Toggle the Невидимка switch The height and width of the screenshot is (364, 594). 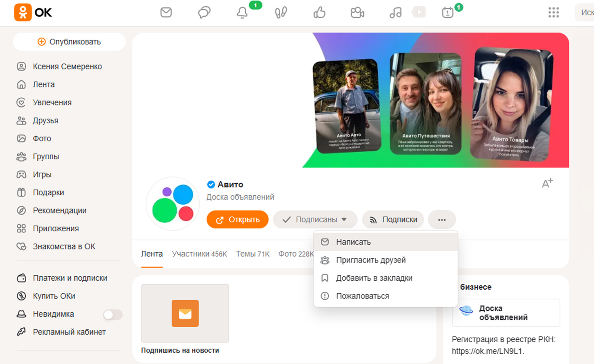(x=113, y=314)
